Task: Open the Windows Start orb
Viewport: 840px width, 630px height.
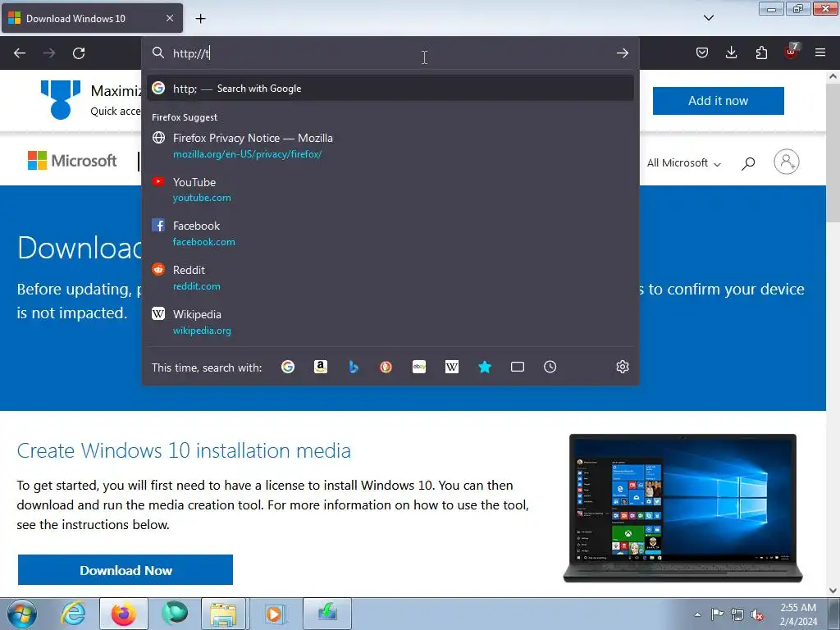Action: tap(21, 614)
